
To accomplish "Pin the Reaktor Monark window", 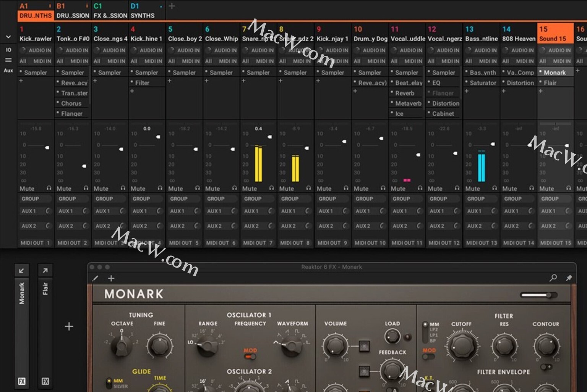I will pyautogui.click(x=569, y=278).
